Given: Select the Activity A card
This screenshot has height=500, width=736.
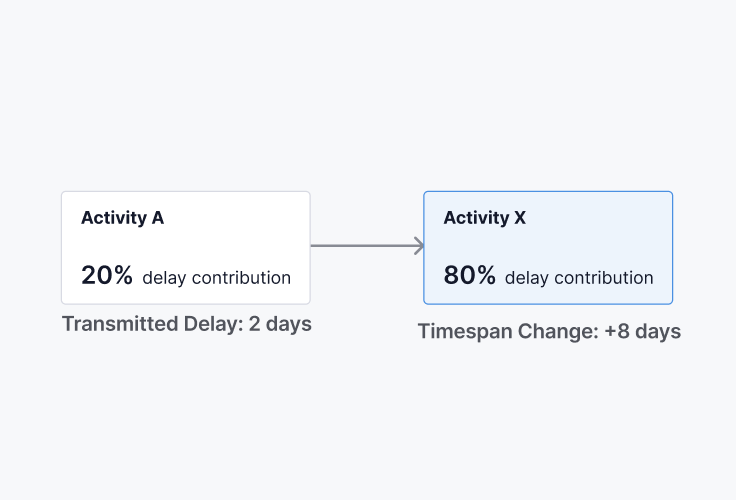Looking at the screenshot, I should point(186,247).
